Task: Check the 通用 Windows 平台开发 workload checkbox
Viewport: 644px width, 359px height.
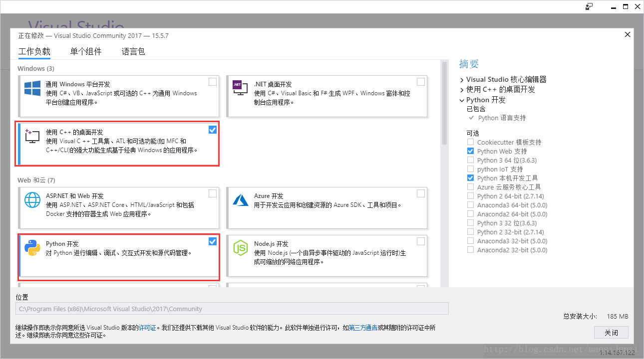Action: click(x=213, y=82)
